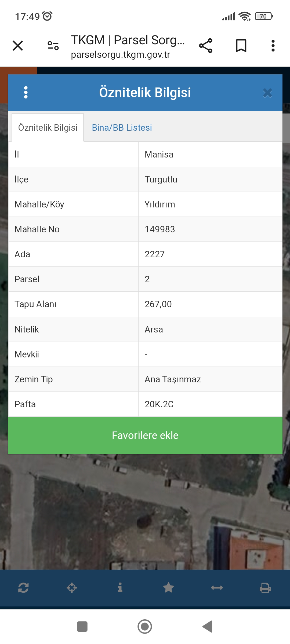The height and width of the screenshot is (644, 290).
Task: Bookmark this page with bookmark icon
Action: tap(241, 46)
